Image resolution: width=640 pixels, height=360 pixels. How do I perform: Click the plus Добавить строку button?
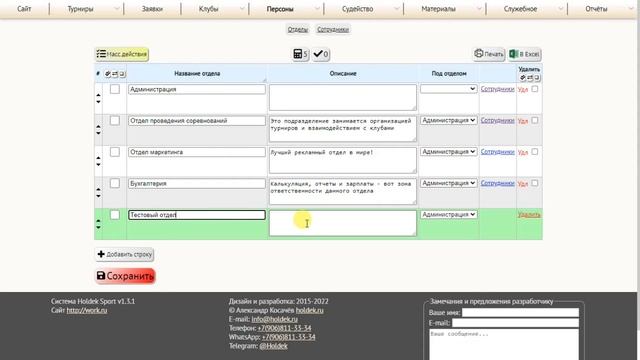coord(124,254)
